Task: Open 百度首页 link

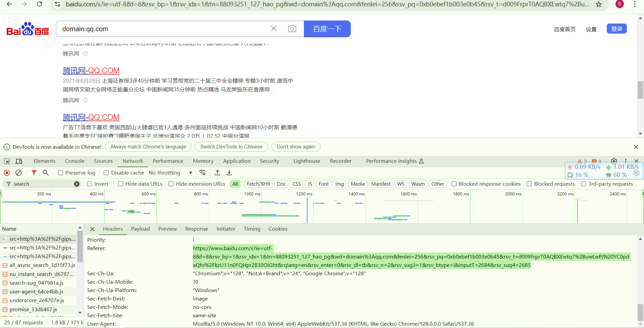Action: pyautogui.click(x=565, y=29)
